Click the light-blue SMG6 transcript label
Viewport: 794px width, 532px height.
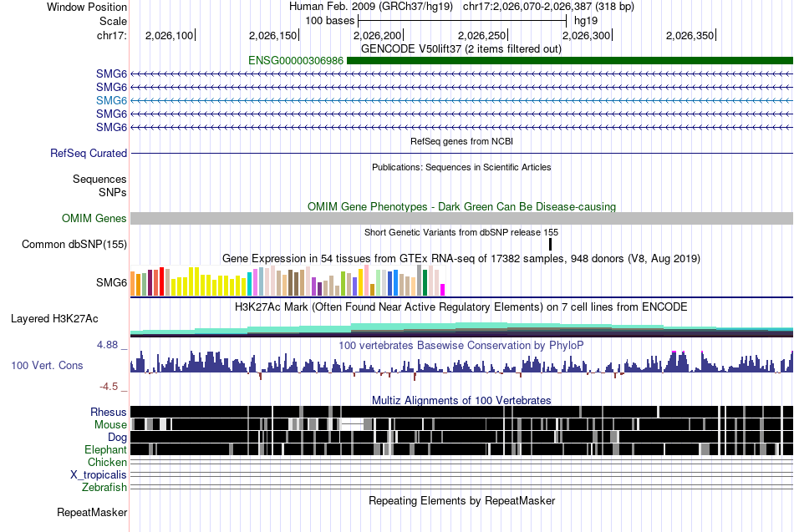point(111,101)
